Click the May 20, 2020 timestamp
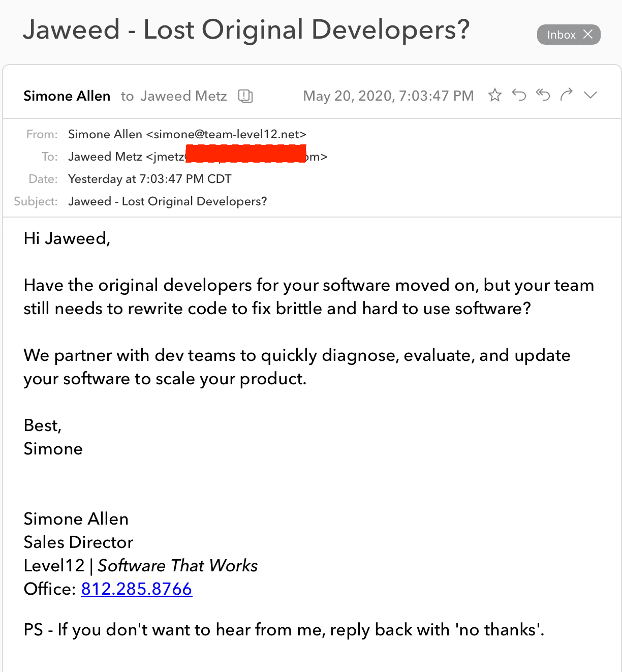622x672 pixels. [x=388, y=96]
